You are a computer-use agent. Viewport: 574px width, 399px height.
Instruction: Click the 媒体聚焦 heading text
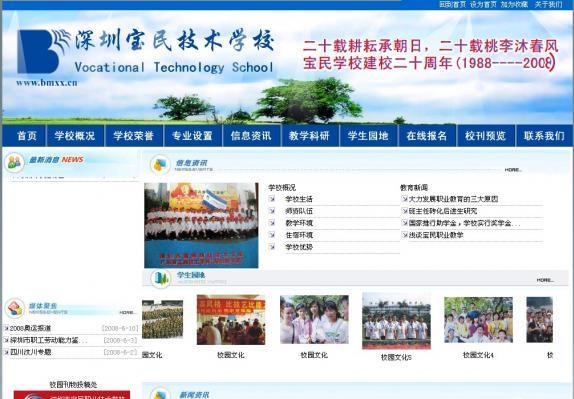point(43,306)
